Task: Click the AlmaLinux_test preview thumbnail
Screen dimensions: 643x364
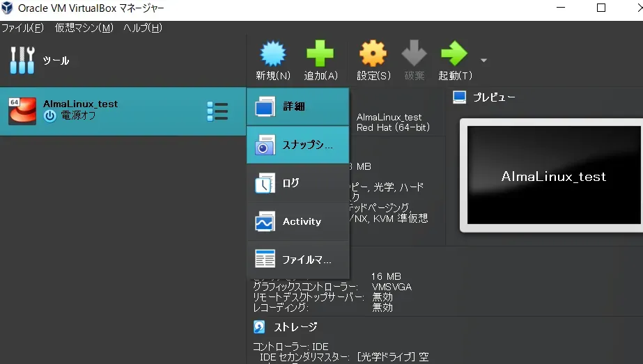Action: tap(553, 176)
